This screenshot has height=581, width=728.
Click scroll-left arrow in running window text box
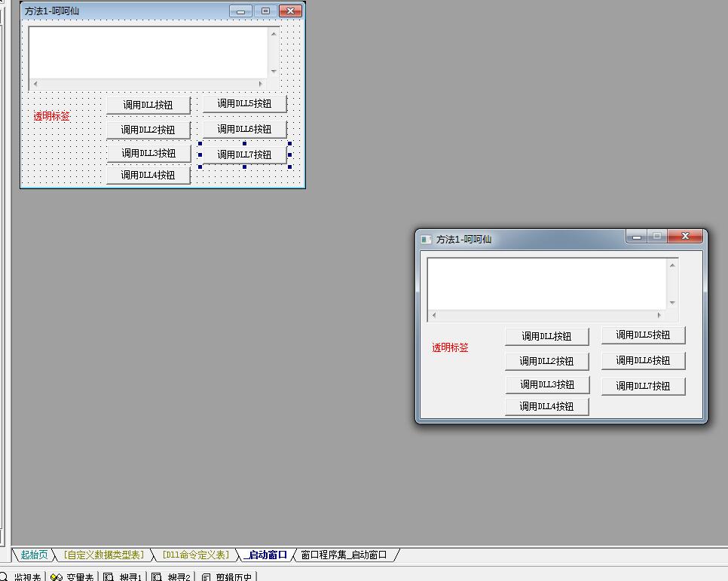[x=434, y=315]
